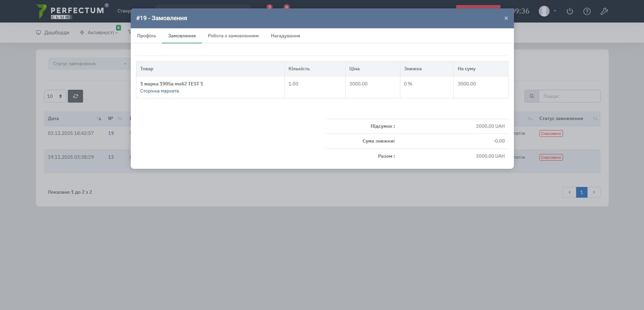Click the refresh table button
Image resolution: width=644 pixels, height=310 pixels.
pyautogui.click(x=75, y=96)
